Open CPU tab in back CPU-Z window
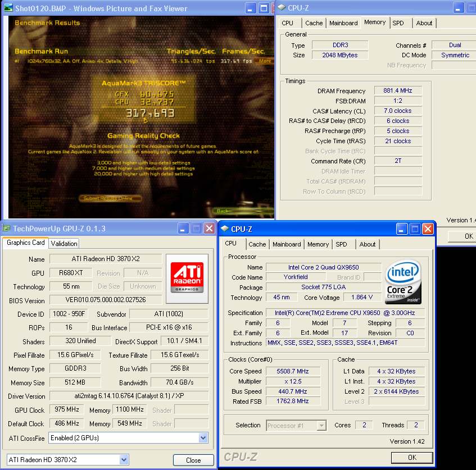This screenshot has width=476, height=470. pos(288,23)
